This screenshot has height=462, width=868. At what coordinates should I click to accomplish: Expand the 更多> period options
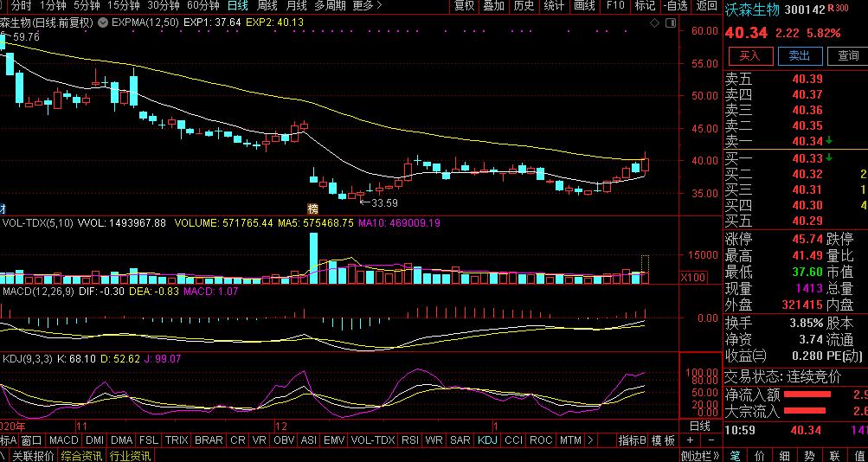(x=367, y=6)
